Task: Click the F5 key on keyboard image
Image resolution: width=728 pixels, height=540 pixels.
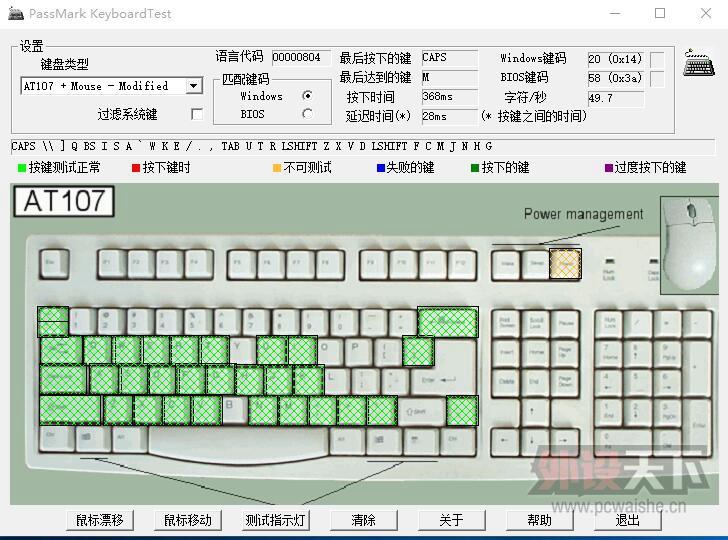Action: 242,265
